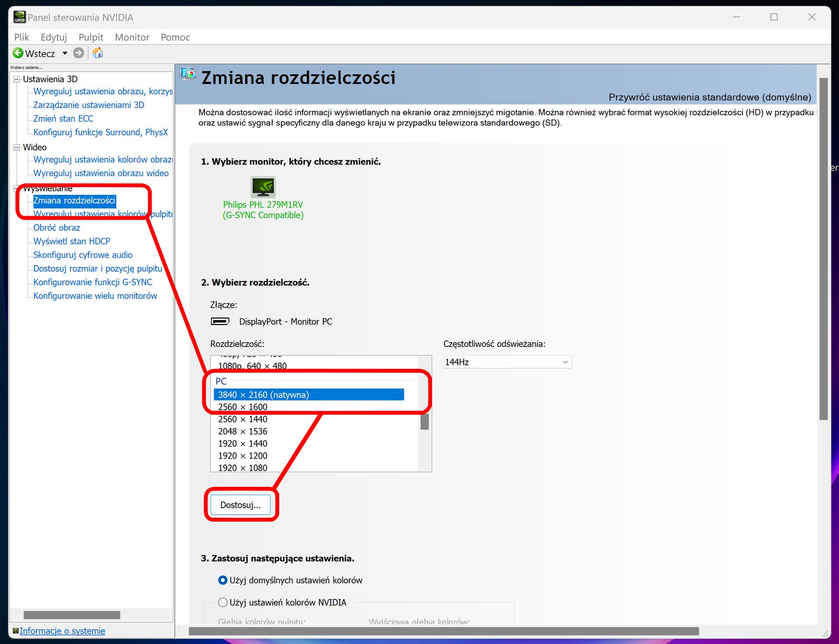Select resolution 1920 × 1080
Screen dimensions: 839x644
[x=309, y=467]
